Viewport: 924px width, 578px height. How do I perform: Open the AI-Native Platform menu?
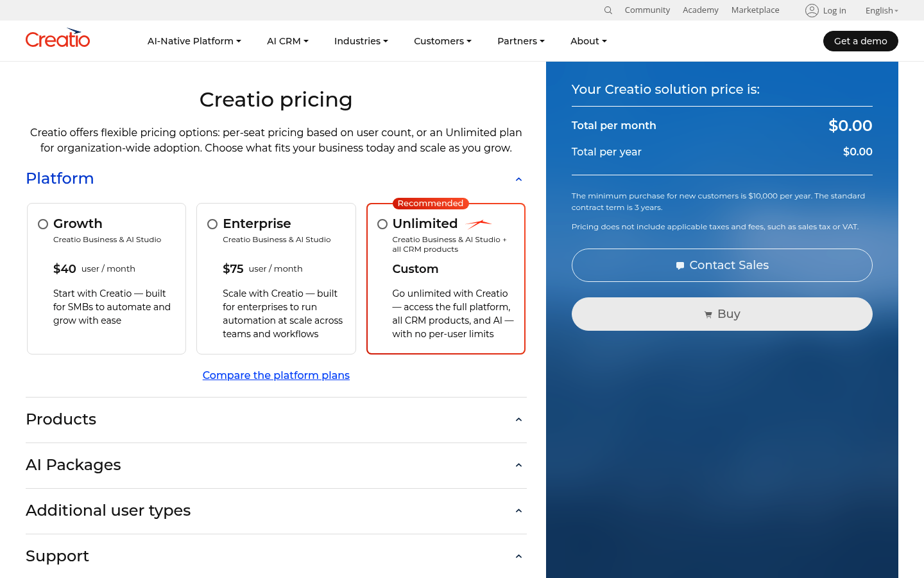point(194,41)
